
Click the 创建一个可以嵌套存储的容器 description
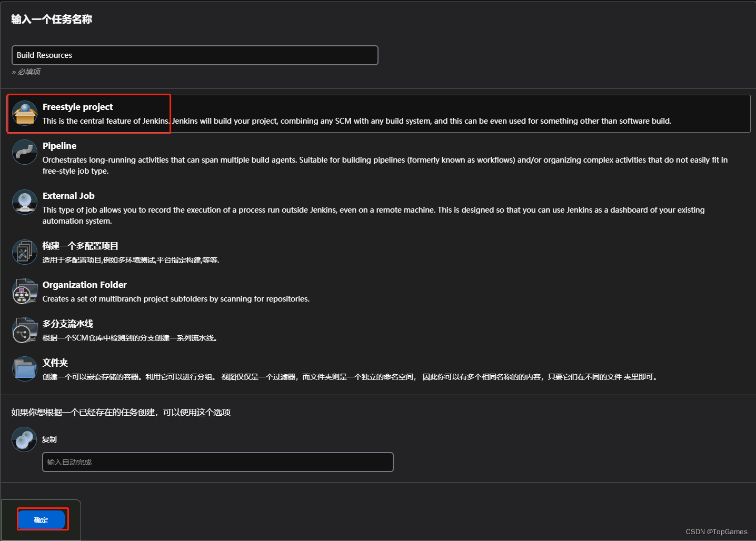350,377
